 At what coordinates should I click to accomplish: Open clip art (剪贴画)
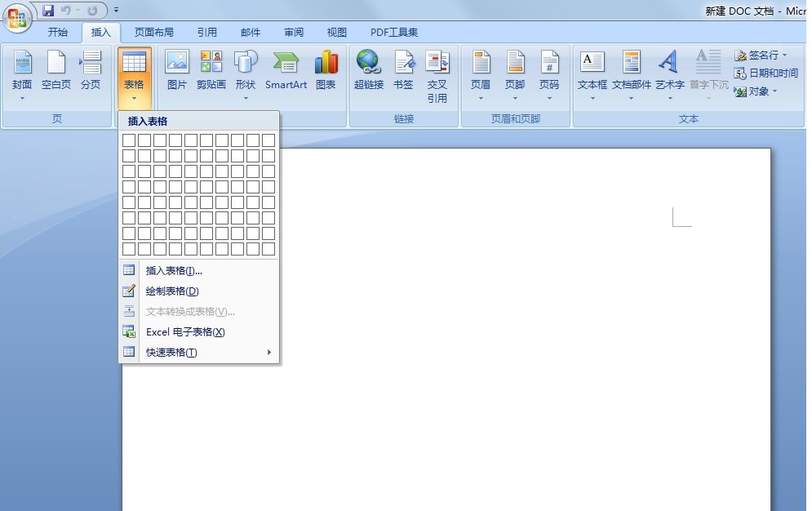click(211, 69)
